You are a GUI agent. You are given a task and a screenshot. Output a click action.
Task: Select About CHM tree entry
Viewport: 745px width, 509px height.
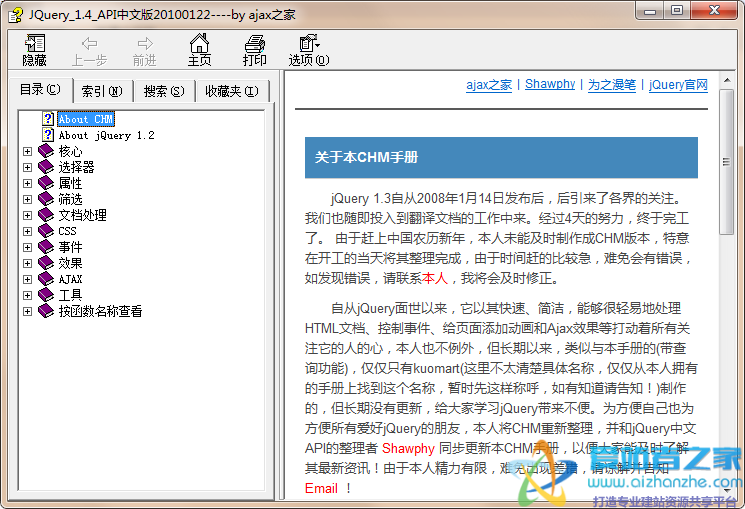point(86,119)
